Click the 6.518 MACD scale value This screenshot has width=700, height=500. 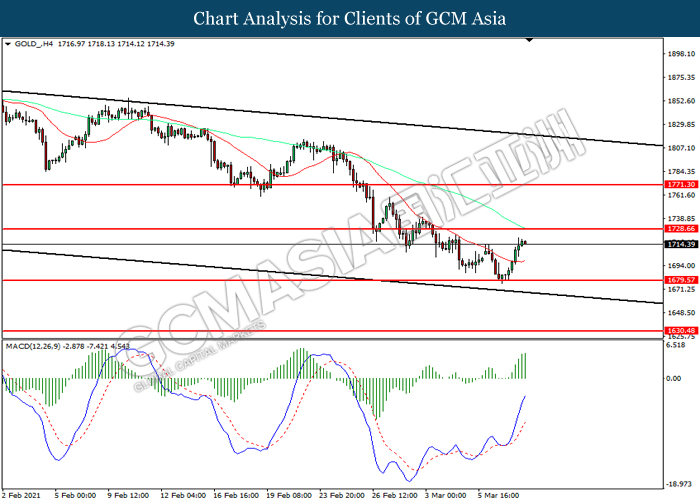pos(678,345)
